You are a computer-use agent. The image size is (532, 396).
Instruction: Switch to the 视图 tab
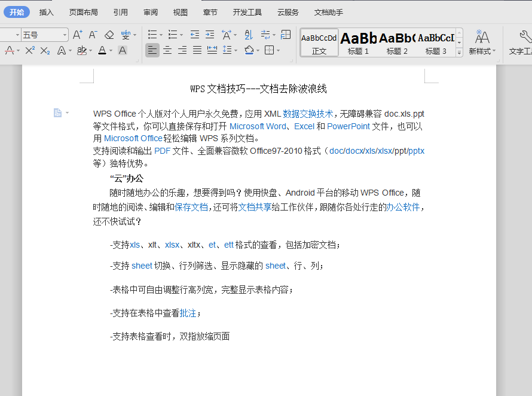coord(180,12)
